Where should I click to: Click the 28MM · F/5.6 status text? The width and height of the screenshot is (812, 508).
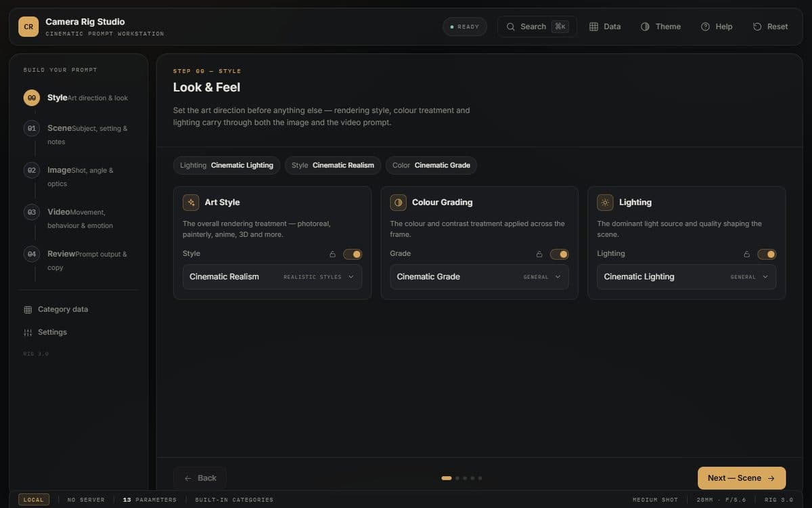click(721, 500)
